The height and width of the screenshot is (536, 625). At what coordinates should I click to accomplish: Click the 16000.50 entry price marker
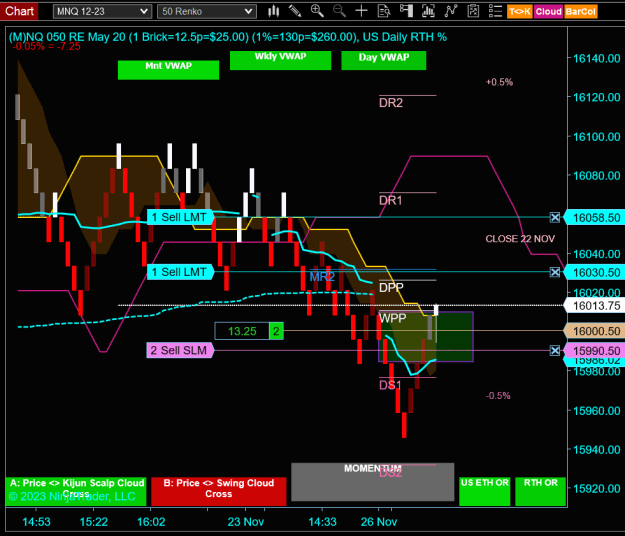594,331
